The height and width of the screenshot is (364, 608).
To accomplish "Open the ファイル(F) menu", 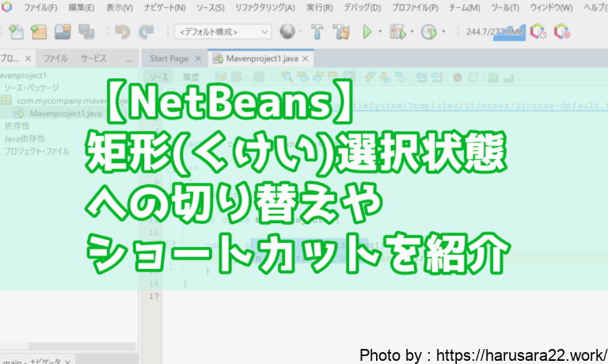I will click(40, 8).
